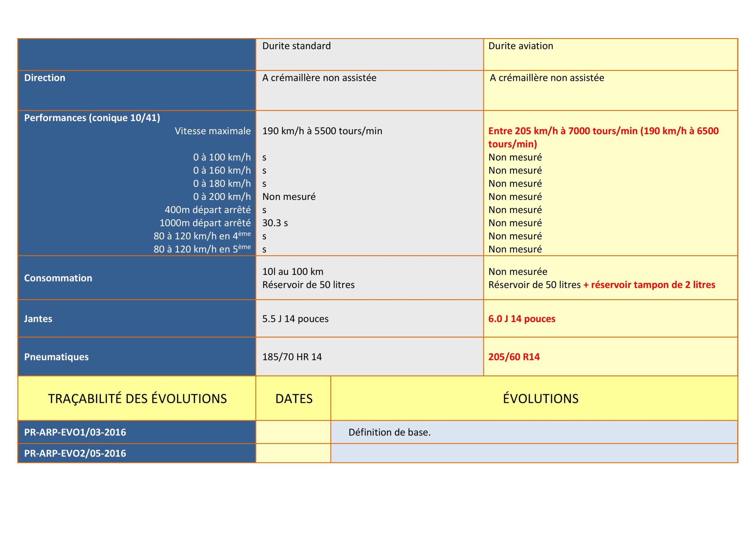Click the '0 à 160 km/h' label

pos(222,171)
